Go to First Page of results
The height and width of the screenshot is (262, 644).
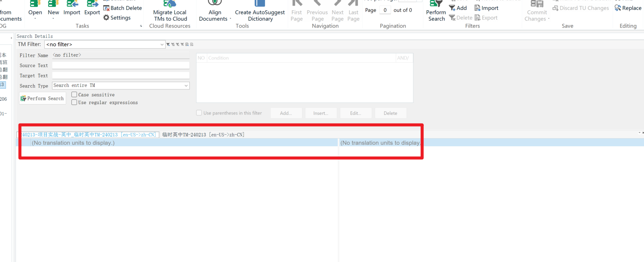tap(296, 11)
